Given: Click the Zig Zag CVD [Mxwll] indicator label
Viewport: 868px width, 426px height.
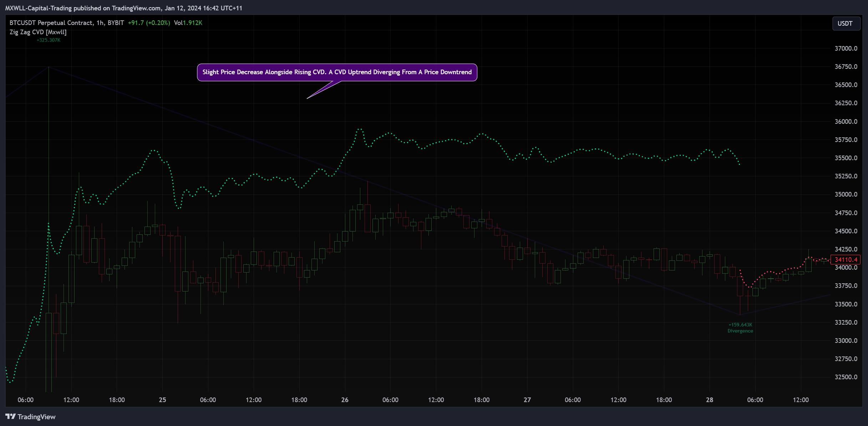Looking at the screenshot, I should point(38,32).
